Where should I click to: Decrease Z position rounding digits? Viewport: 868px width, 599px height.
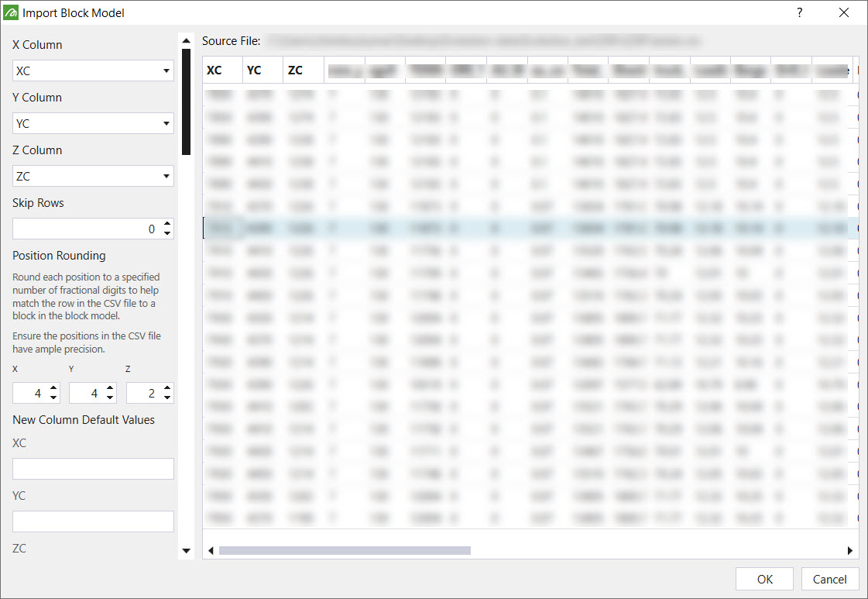tap(167, 398)
